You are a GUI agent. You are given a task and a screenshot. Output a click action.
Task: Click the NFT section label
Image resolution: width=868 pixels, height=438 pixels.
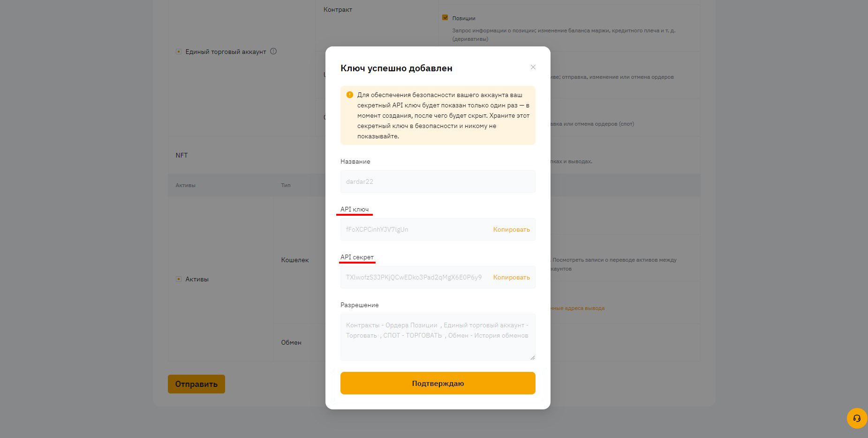tap(181, 155)
